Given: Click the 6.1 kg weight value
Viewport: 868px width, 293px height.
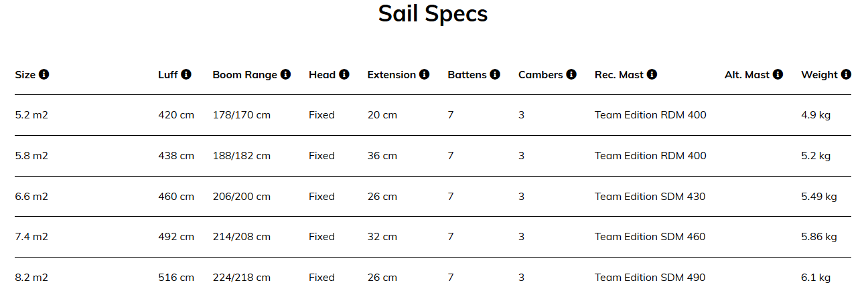Looking at the screenshot, I should coord(816,278).
